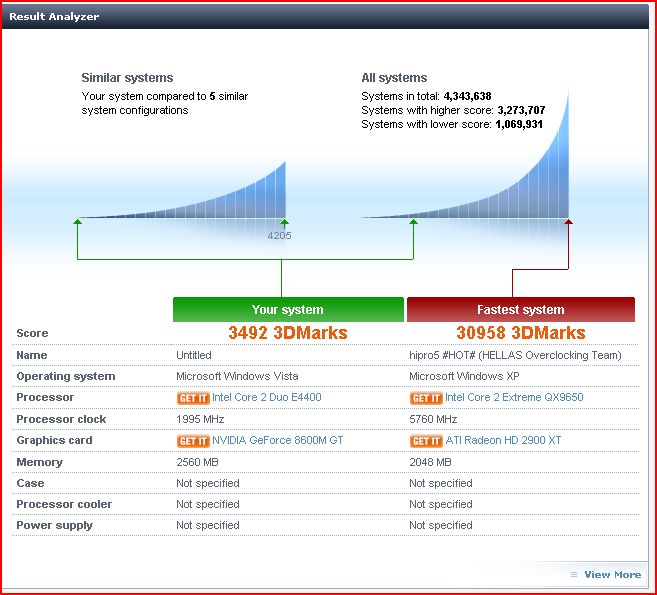This screenshot has height=595, width=657.
Task: Click the 2048 MB memory value
Action: pos(430,462)
